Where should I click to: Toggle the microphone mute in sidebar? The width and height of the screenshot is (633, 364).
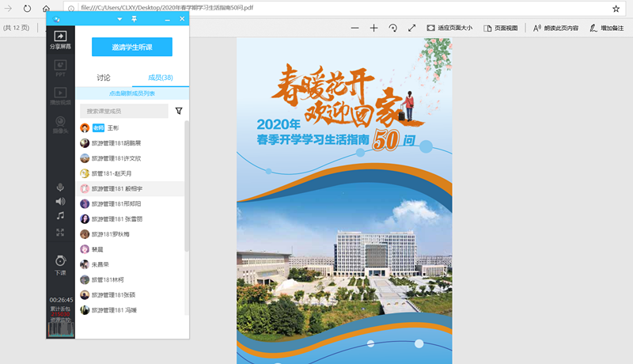(60, 187)
